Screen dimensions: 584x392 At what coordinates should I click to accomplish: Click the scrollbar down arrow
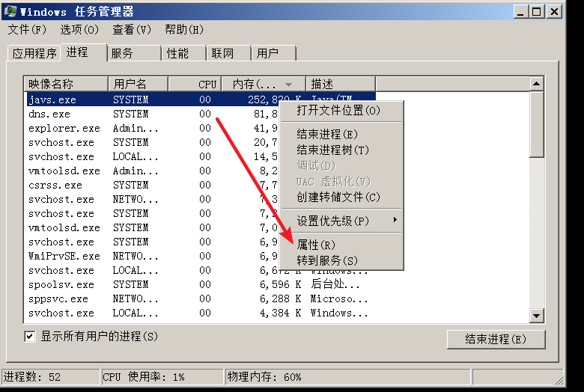(x=536, y=316)
